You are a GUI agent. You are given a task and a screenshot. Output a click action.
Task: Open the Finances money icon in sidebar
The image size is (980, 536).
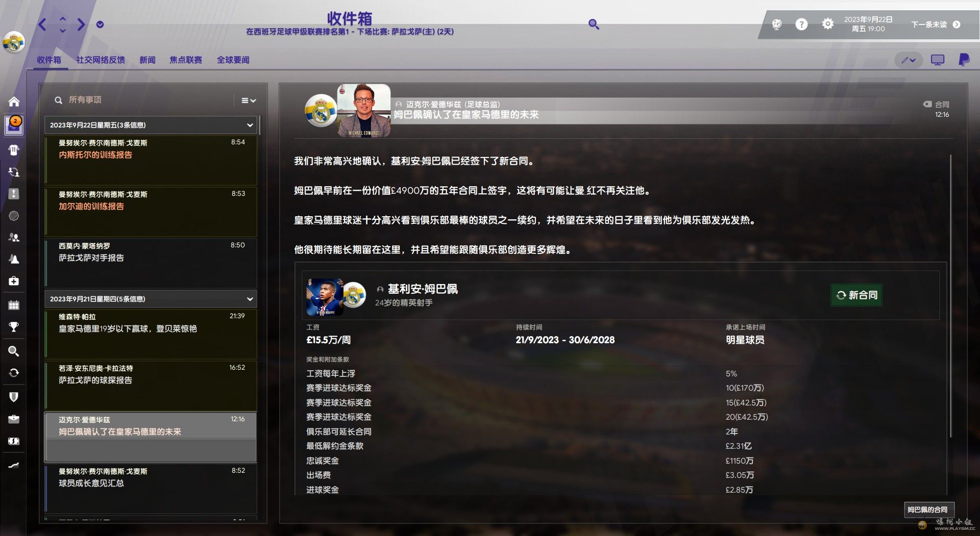coord(14,441)
